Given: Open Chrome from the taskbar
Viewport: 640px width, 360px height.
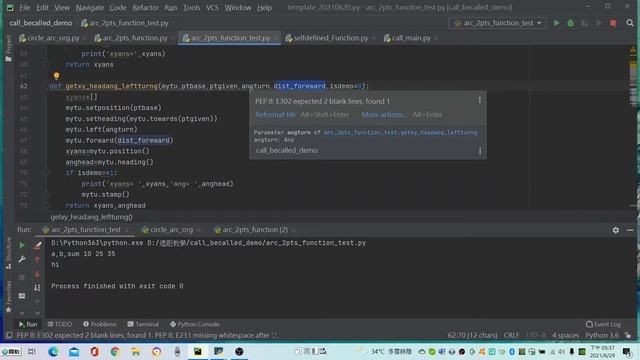Looking at the screenshot, I should (115, 351).
